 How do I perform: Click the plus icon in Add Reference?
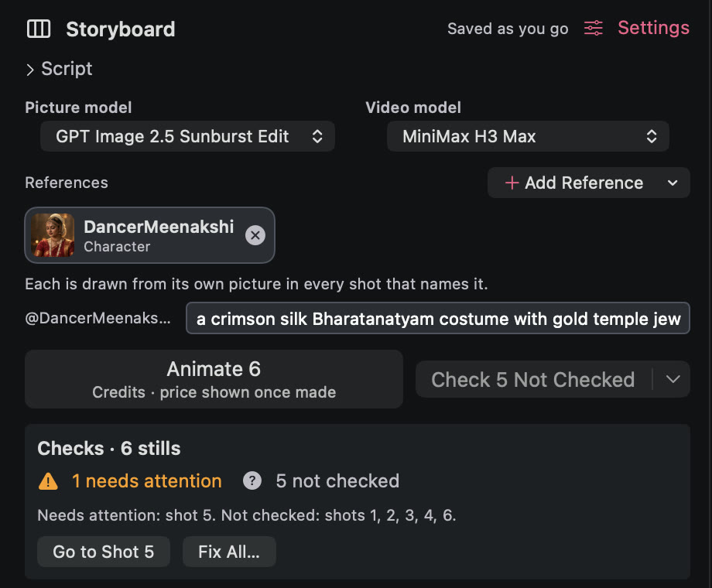(512, 183)
